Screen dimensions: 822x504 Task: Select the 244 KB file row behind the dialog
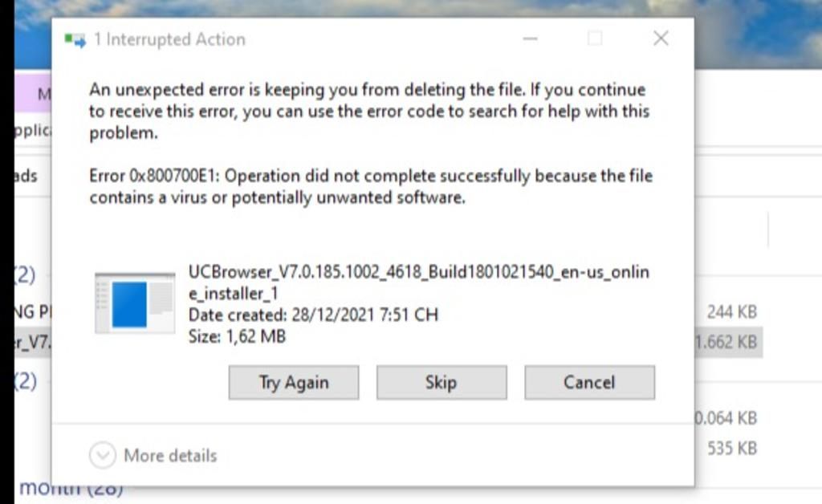pos(731,311)
